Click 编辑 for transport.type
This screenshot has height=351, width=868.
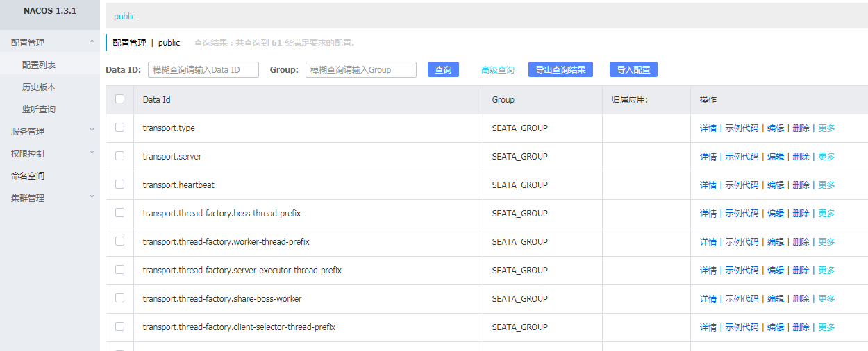776,128
